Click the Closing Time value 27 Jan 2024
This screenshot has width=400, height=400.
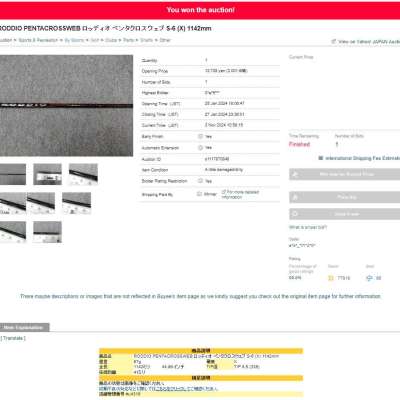[224, 114]
